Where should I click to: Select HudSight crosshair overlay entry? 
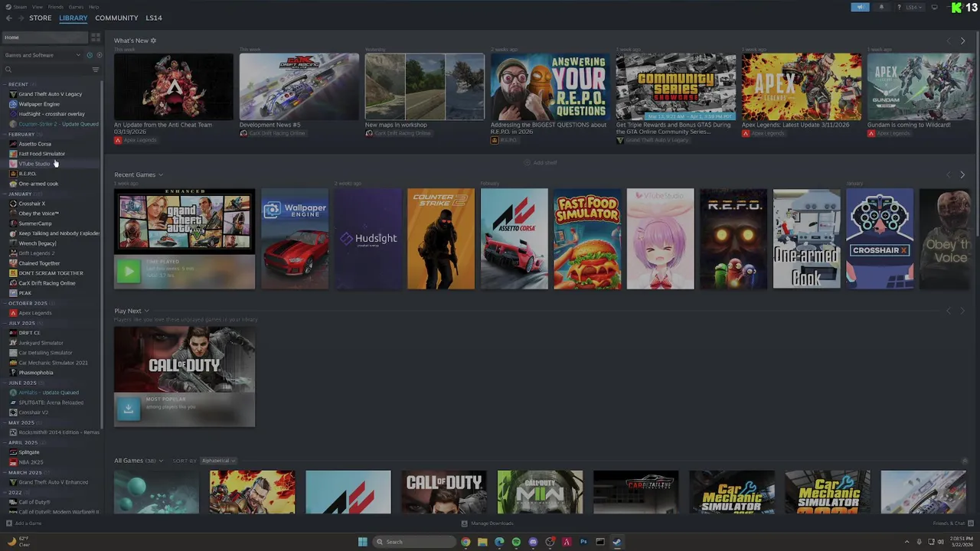coord(51,114)
